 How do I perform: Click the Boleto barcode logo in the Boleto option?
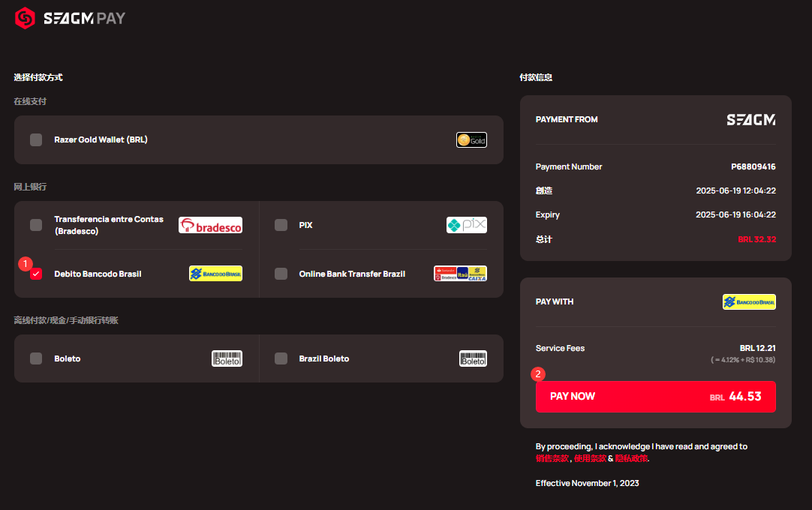(227, 358)
